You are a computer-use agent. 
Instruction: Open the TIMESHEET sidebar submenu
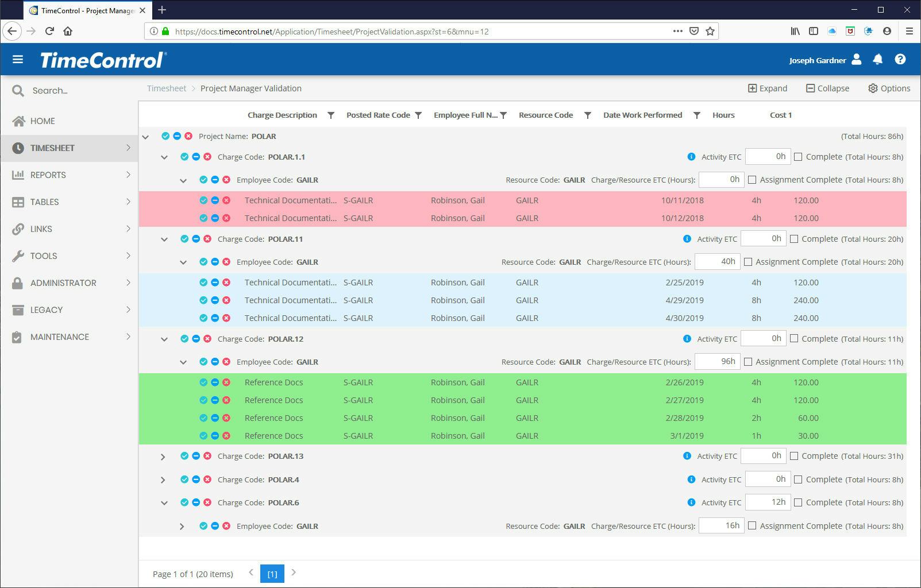point(52,148)
